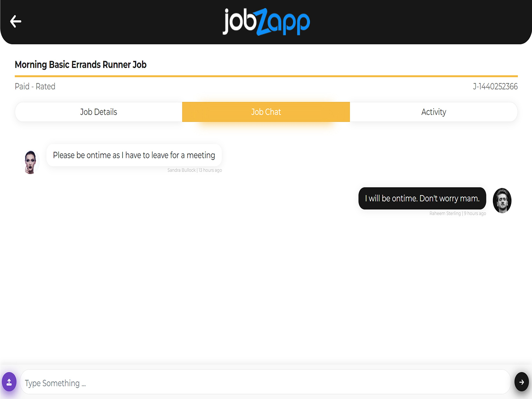Switch to the Activity tab

[434, 112]
